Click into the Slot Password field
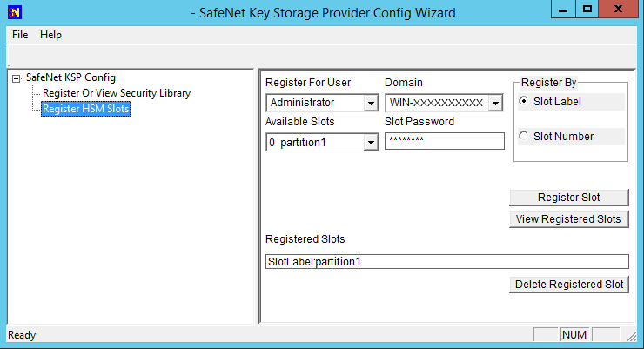The image size is (644, 349). click(x=444, y=142)
